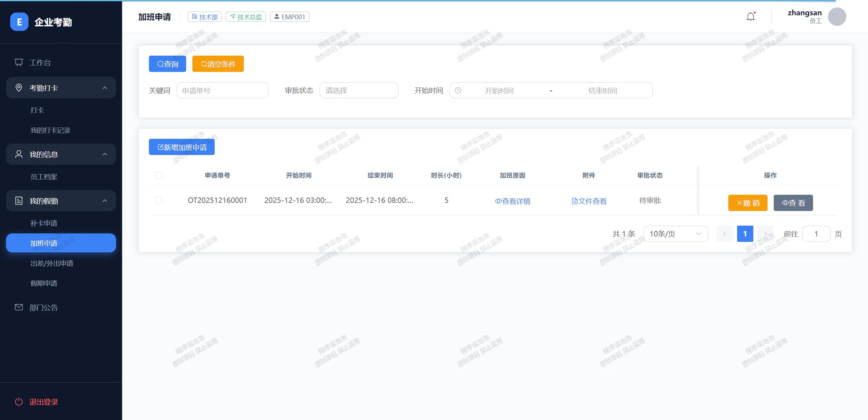Click the zhangsan username text
This screenshot has width=868, height=420.
805,13
